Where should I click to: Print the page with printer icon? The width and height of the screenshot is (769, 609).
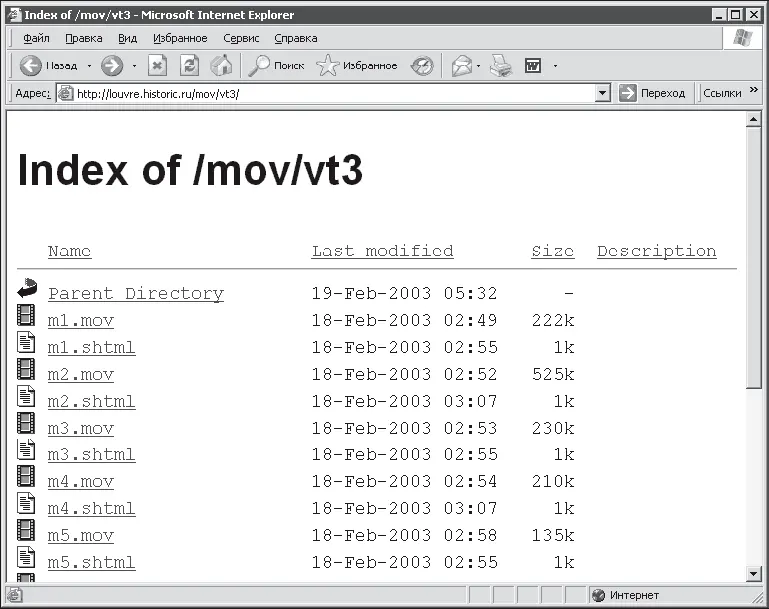(501, 65)
